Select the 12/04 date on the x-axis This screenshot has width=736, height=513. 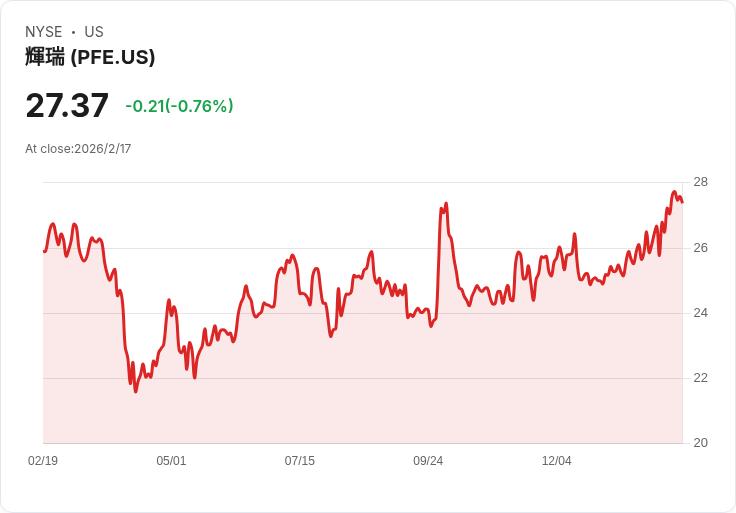click(556, 461)
